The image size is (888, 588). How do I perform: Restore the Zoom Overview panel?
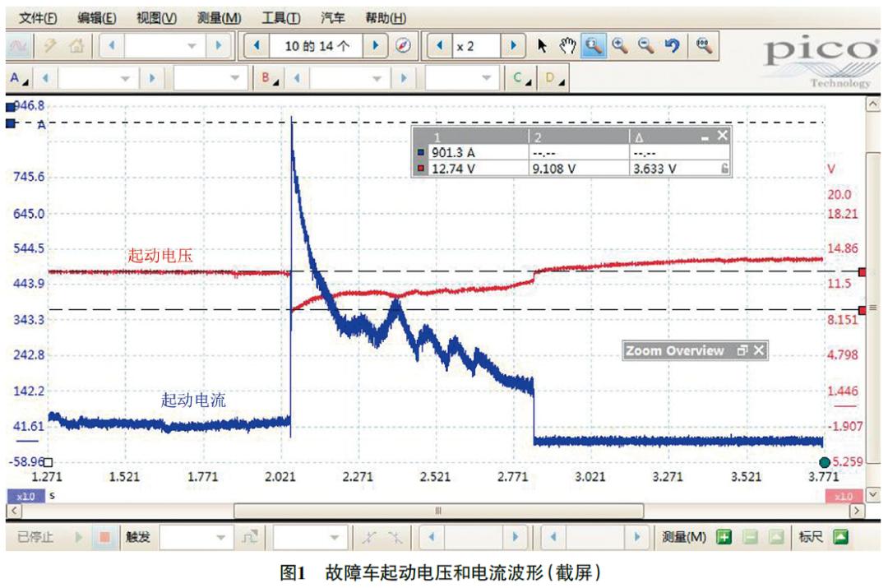(742, 350)
